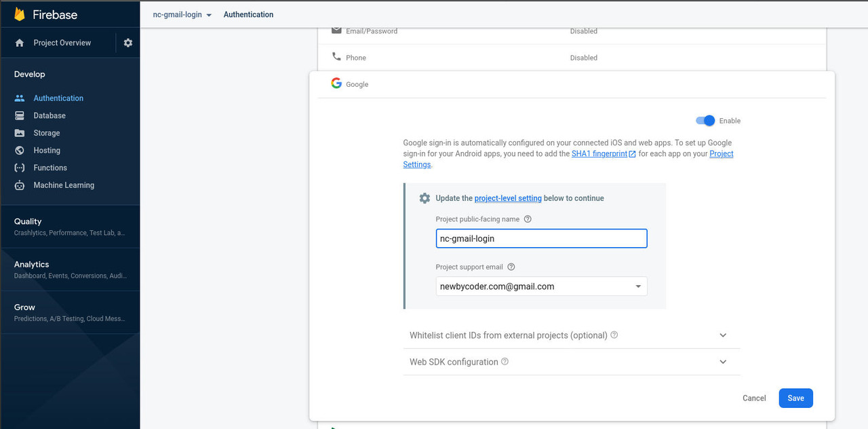The image size is (868, 429).
Task: Click the Develop section heading
Action: coord(30,74)
